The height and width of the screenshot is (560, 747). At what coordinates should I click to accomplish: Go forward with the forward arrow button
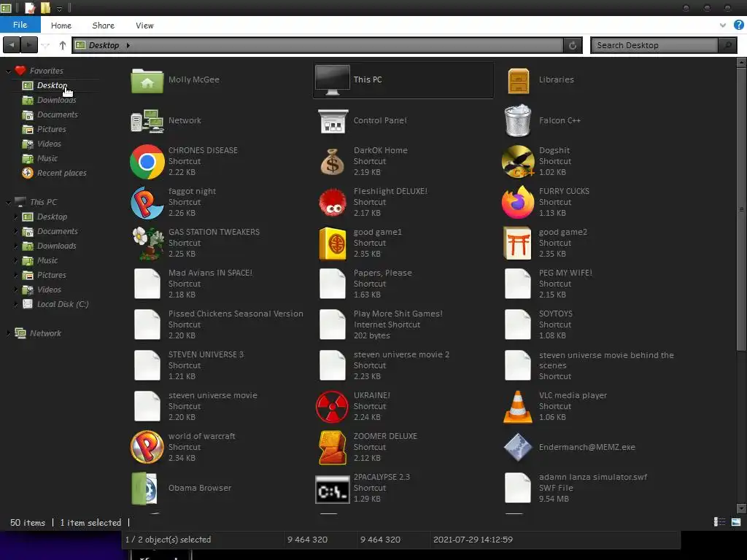[x=29, y=45]
